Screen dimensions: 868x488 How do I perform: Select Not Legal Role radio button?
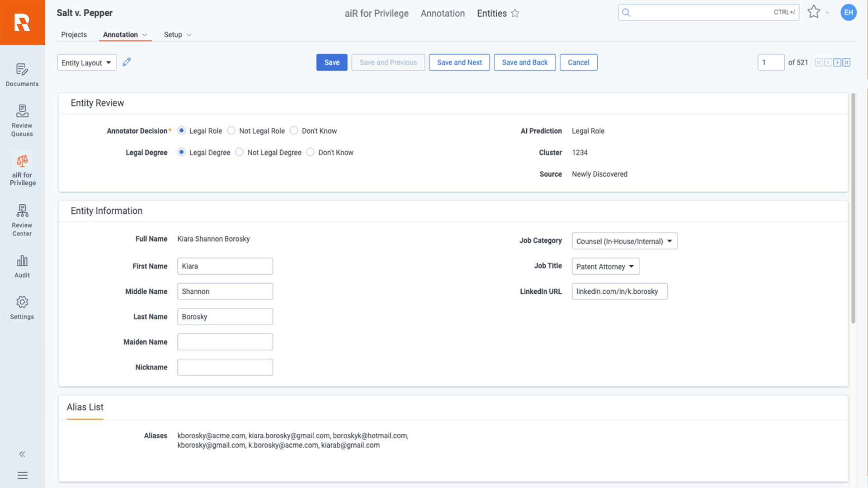(231, 131)
